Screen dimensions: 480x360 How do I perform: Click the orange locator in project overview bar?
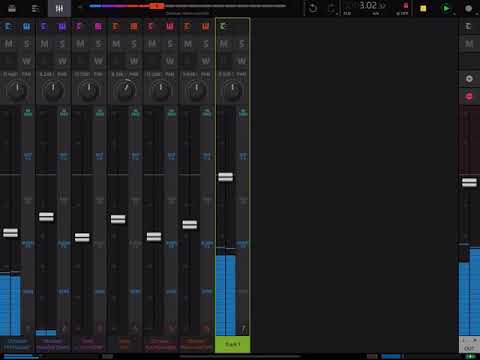tap(156, 6)
